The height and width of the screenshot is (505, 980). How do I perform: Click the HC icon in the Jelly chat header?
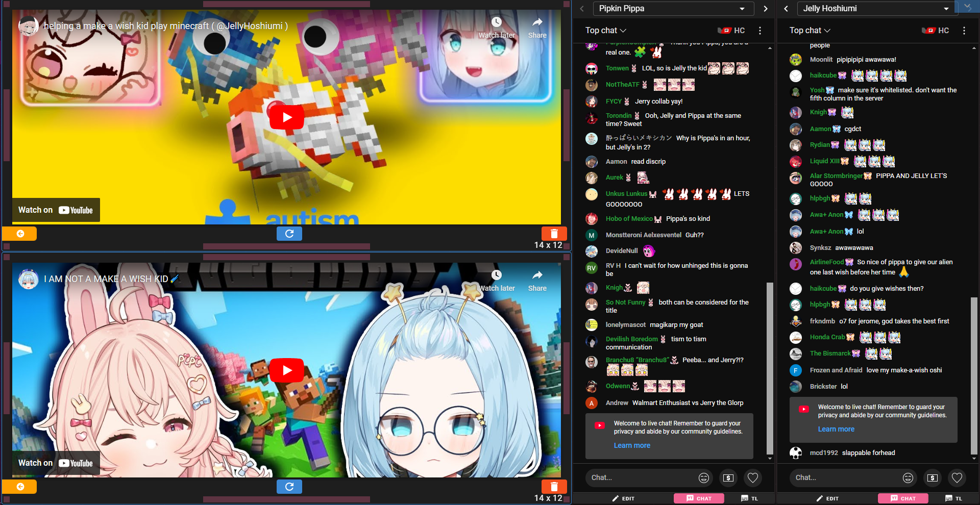click(x=936, y=31)
